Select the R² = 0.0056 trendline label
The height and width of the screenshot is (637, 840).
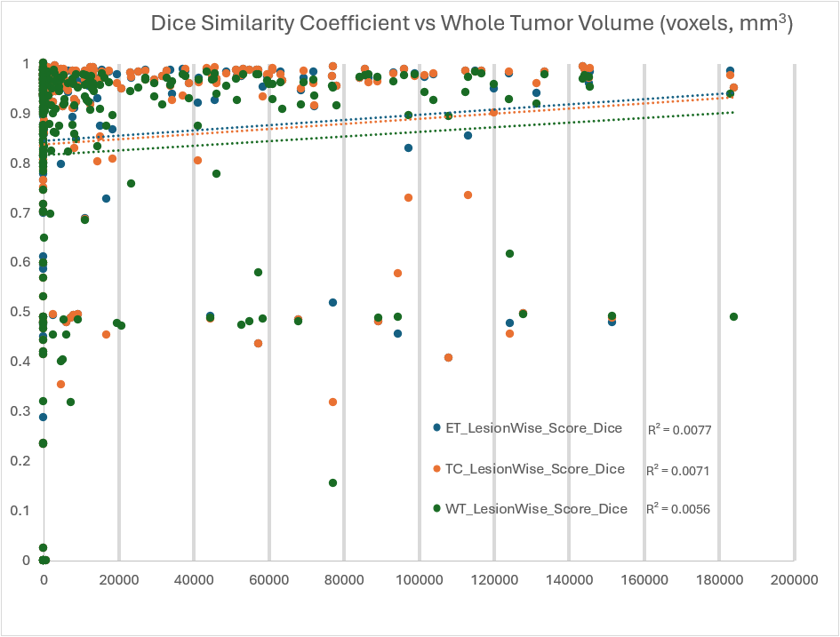677,508
